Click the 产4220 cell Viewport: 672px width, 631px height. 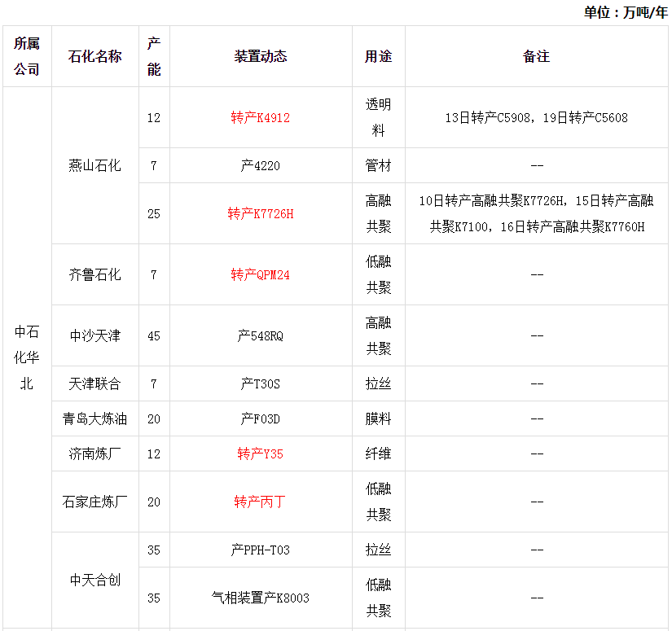click(x=261, y=165)
